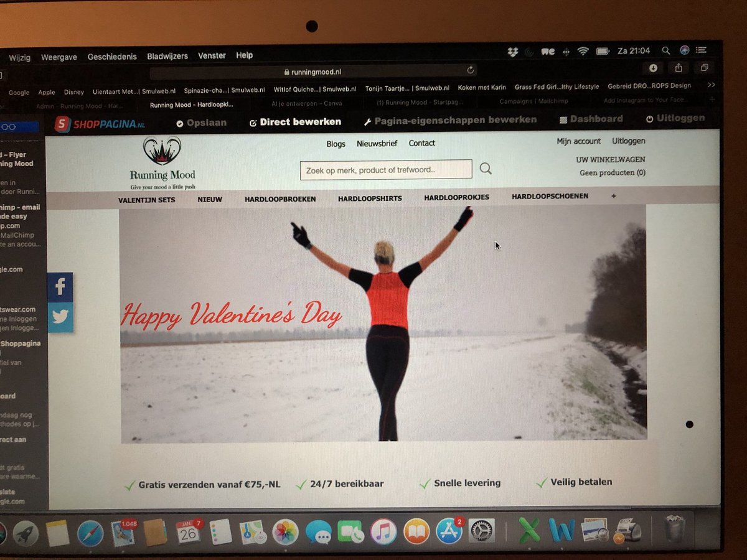The image size is (747, 560).
Task: Open the Mijn account link
Action: (578, 141)
